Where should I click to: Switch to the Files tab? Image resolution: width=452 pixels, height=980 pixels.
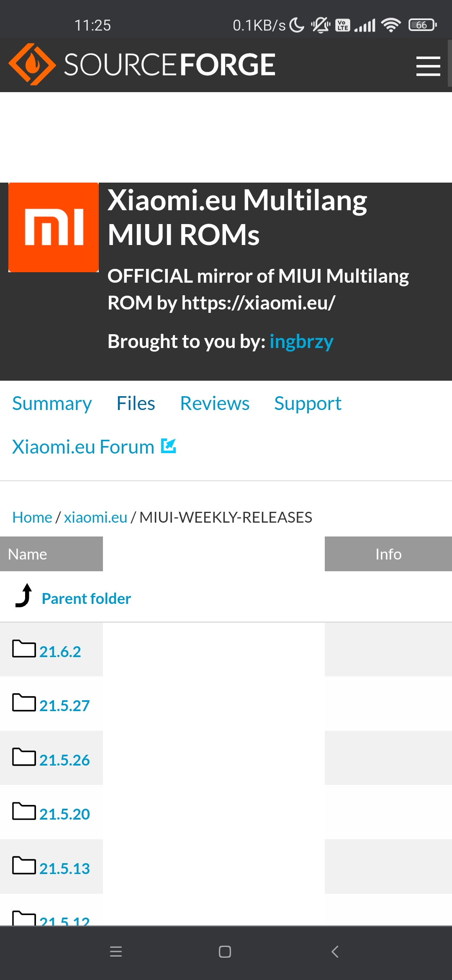(x=136, y=404)
